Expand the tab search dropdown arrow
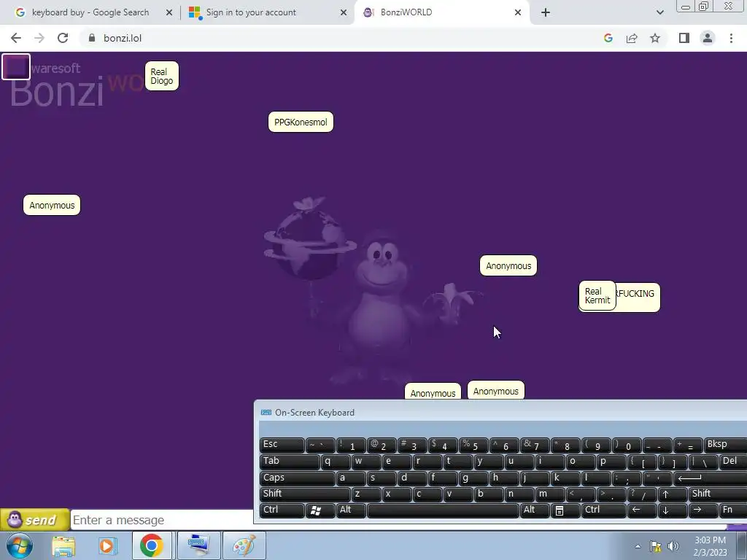 (659, 12)
